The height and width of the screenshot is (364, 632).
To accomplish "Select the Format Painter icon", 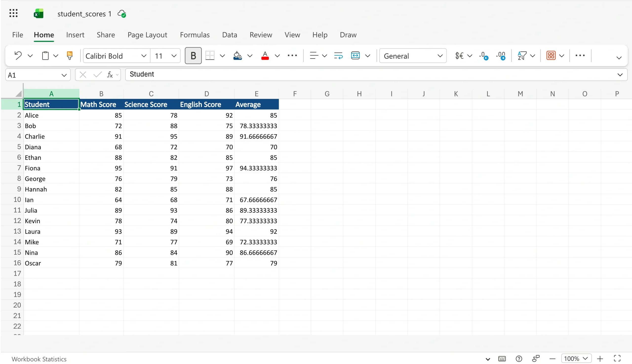I will [x=70, y=56].
